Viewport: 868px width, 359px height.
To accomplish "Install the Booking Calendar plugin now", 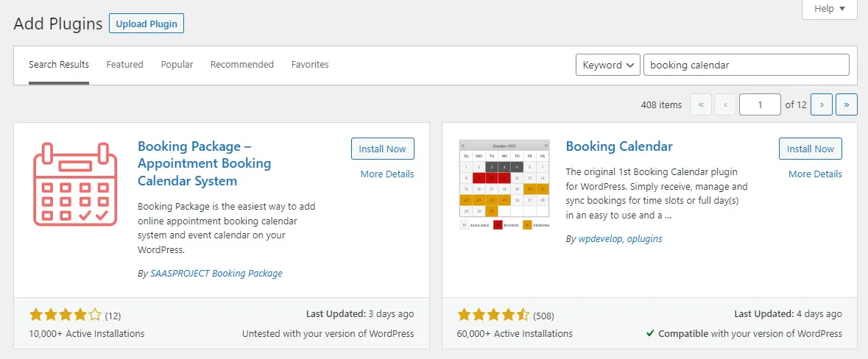I will click(x=811, y=149).
